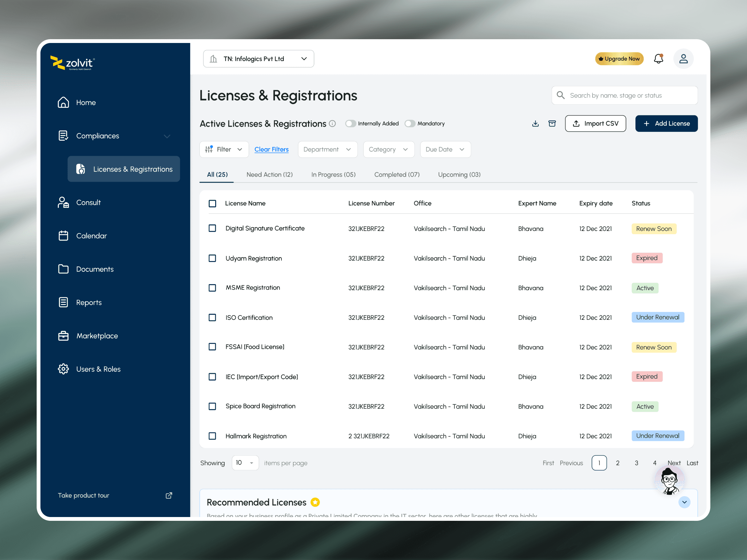Click the info icon next to Active Licenses

tap(332, 124)
